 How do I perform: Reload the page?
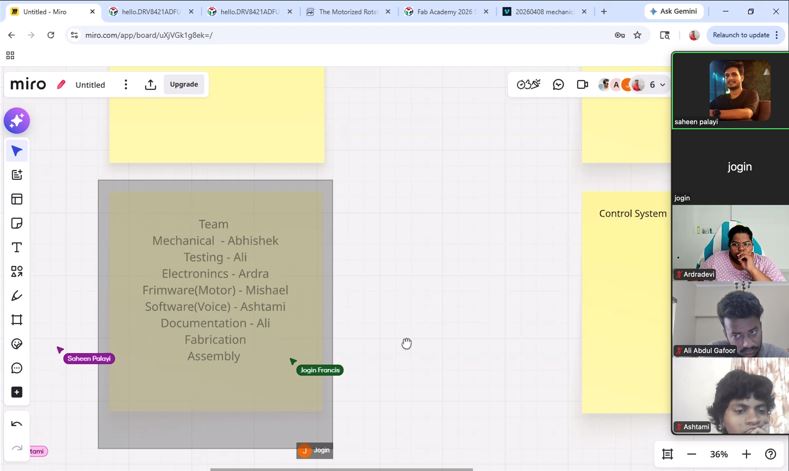pos(50,35)
